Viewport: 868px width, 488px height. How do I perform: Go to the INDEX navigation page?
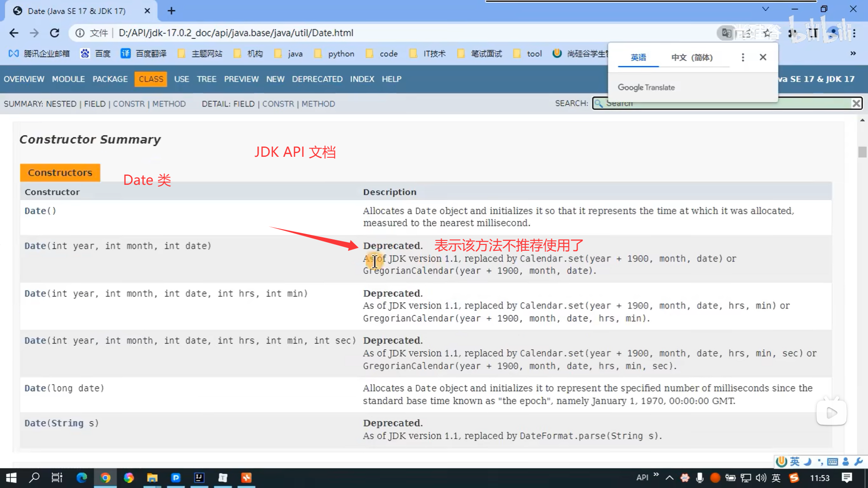[x=362, y=79]
